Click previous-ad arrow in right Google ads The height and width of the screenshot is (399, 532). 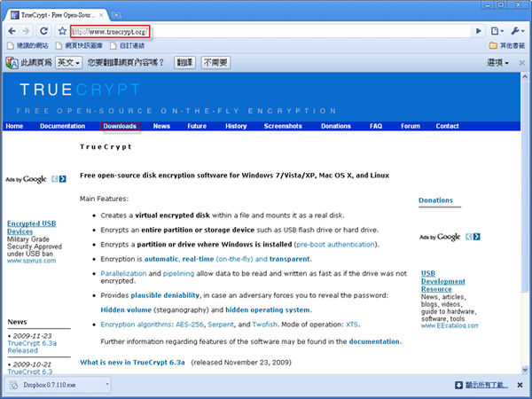[468, 237]
